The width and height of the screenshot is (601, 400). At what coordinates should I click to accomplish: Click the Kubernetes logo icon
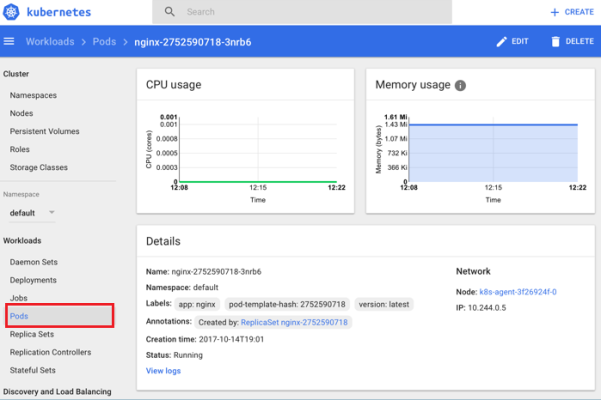pos(13,11)
